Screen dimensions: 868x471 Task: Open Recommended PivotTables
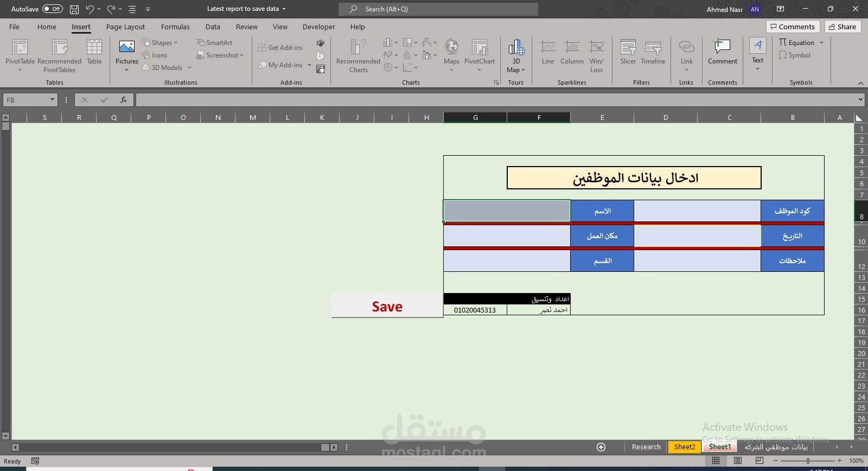pos(59,55)
